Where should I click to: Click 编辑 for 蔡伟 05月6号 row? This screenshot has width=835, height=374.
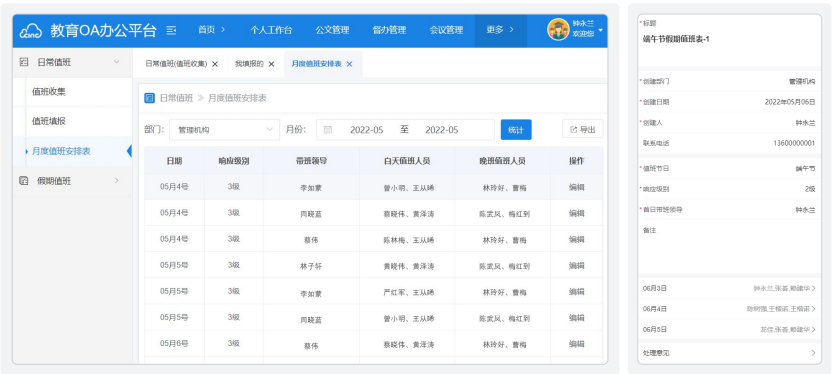[577, 344]
